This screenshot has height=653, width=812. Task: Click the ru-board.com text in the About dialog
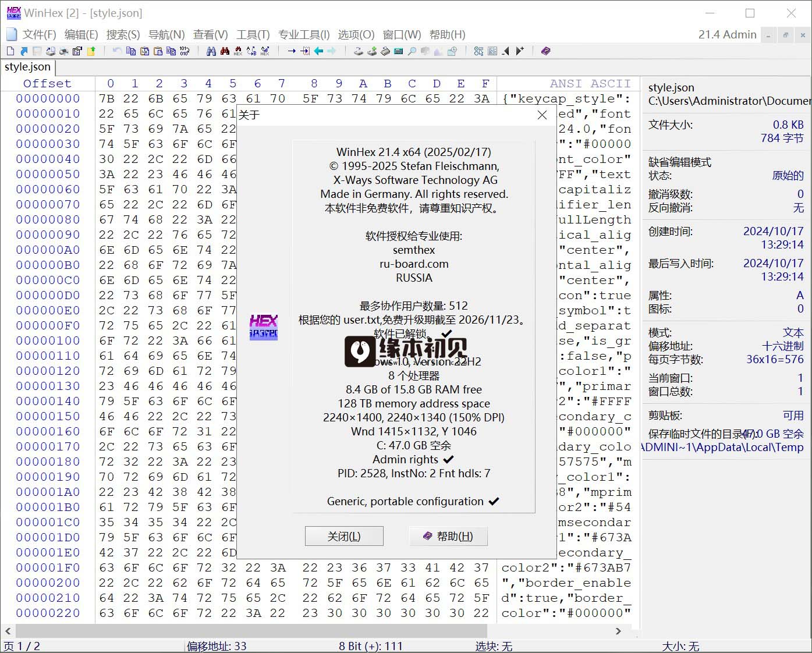click(x=414, y=264)
